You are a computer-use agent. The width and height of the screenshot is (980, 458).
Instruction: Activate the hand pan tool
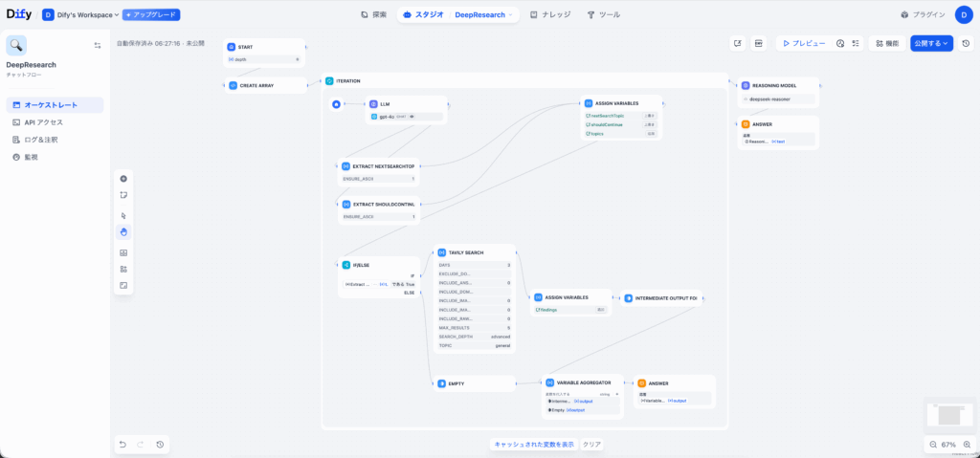pyautogui.click(x=123, y=232)
